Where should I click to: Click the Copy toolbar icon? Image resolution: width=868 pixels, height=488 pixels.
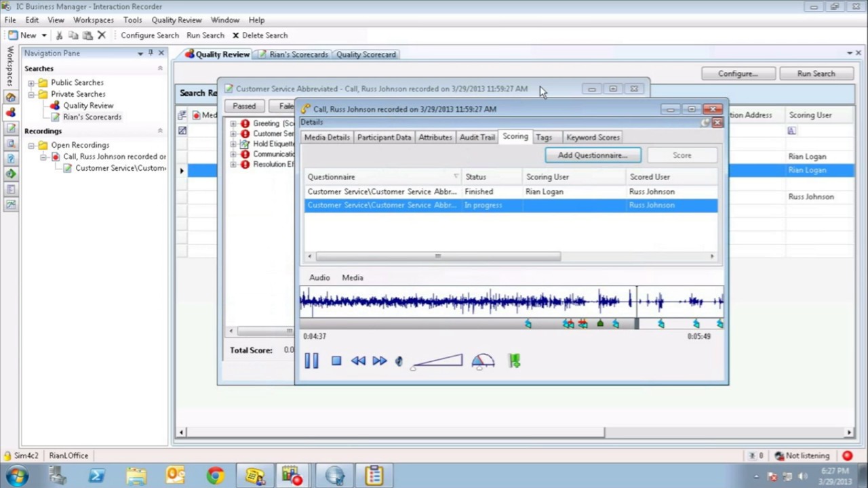(x=73, y=35)
